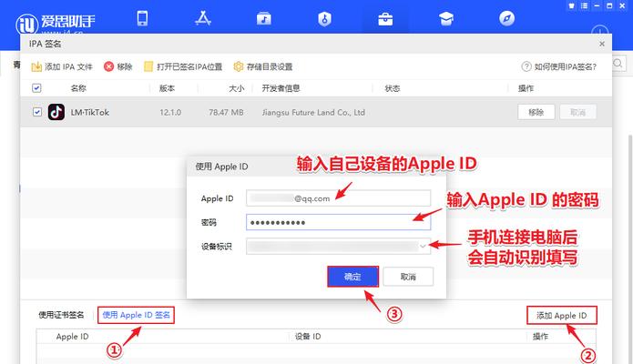
Task: Click the search magnifier icon at right
Action: [x=618, y=64]
